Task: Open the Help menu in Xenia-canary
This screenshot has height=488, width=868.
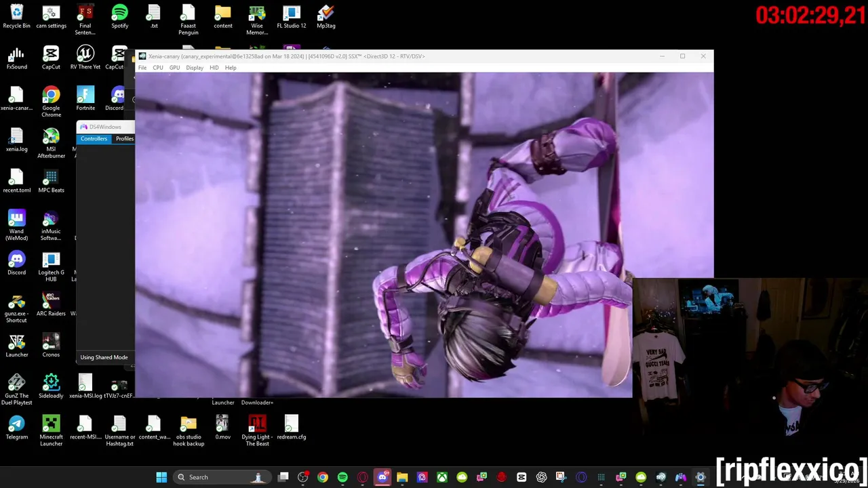Action: 231,68
